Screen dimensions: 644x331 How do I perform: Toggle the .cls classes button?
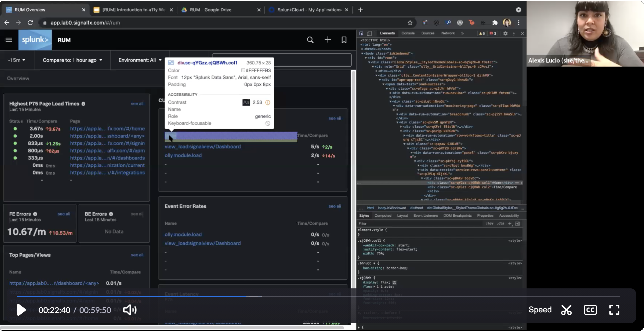pos(500,223)
